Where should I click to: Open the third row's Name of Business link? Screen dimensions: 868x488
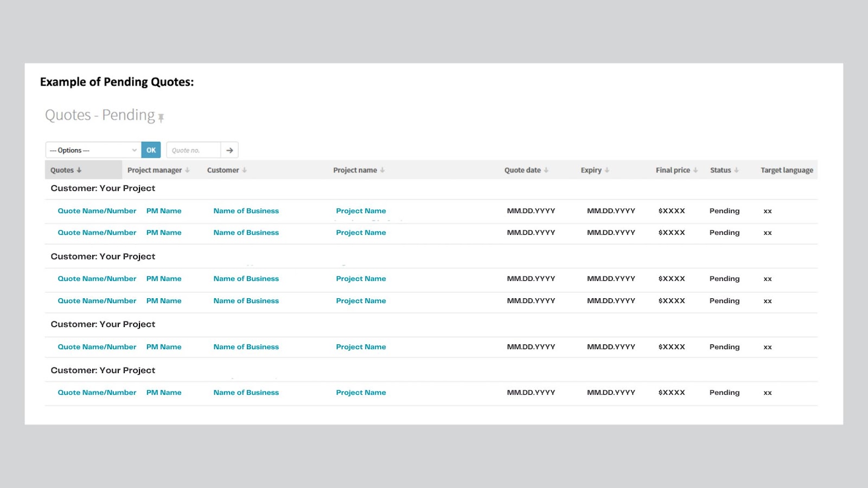point(246,279)
